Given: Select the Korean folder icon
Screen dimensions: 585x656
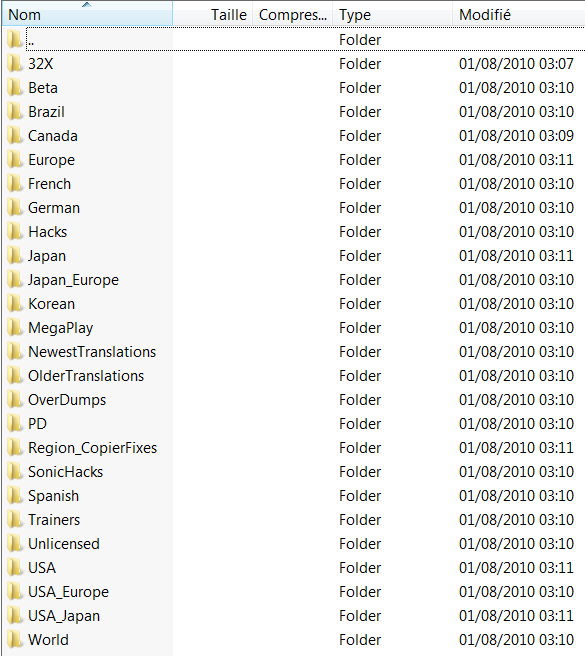Looking at the screenshot, I should click(15, 304).
